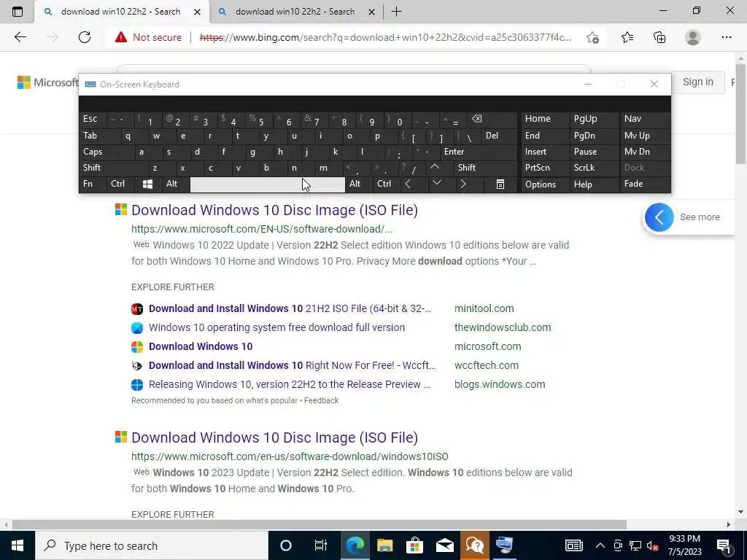This screenshot has width=747, height=560.
Task: Tap the Windows logo key on On-Screen Keyboard
Action: (147, 184)
